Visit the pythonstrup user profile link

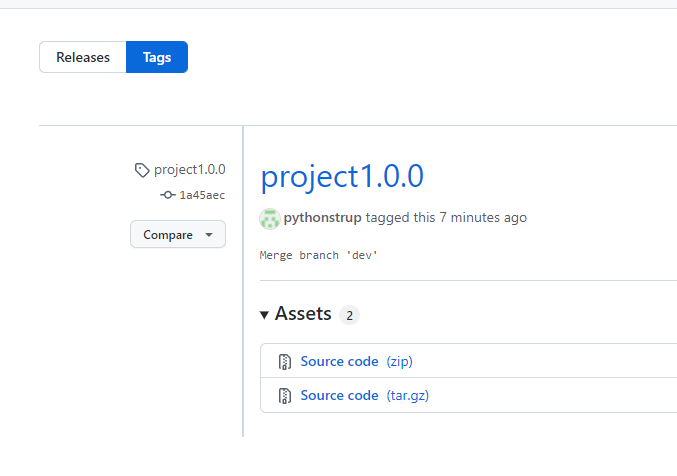point(322,217)
